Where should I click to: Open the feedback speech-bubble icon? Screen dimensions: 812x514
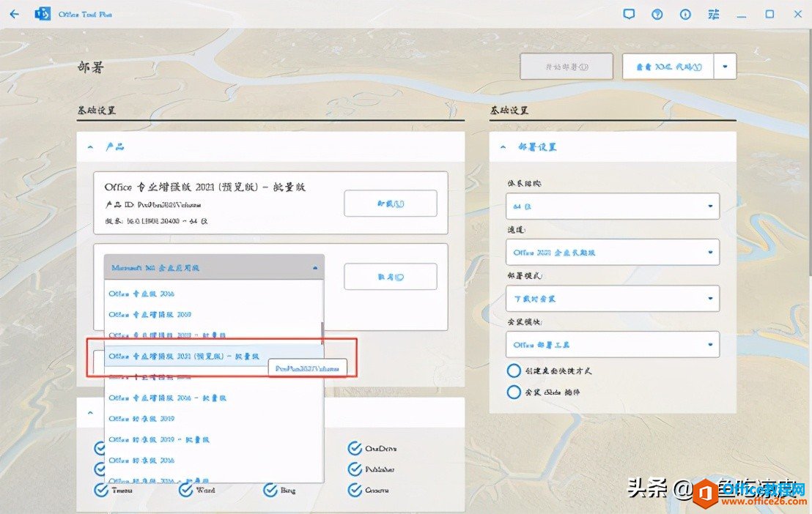coord(629,13)
